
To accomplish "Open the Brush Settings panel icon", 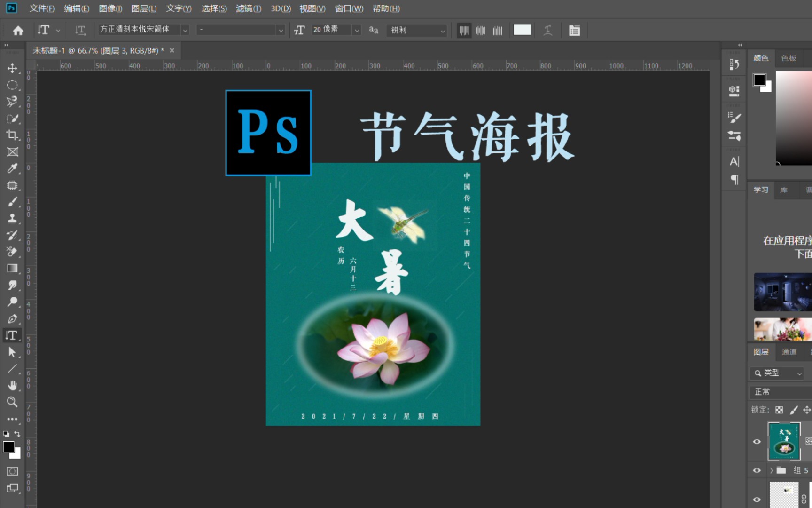I will click(x=734, y=118).
